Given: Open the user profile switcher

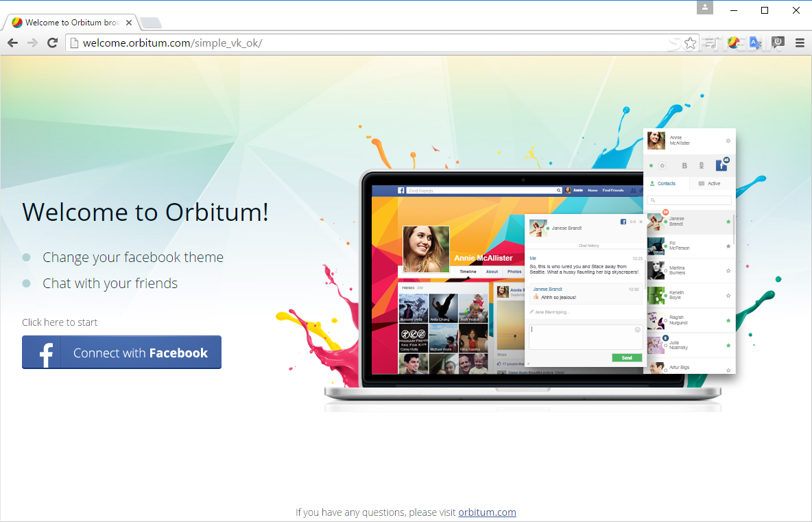Looking at the screenshot, I should click(x=705, y=8).
